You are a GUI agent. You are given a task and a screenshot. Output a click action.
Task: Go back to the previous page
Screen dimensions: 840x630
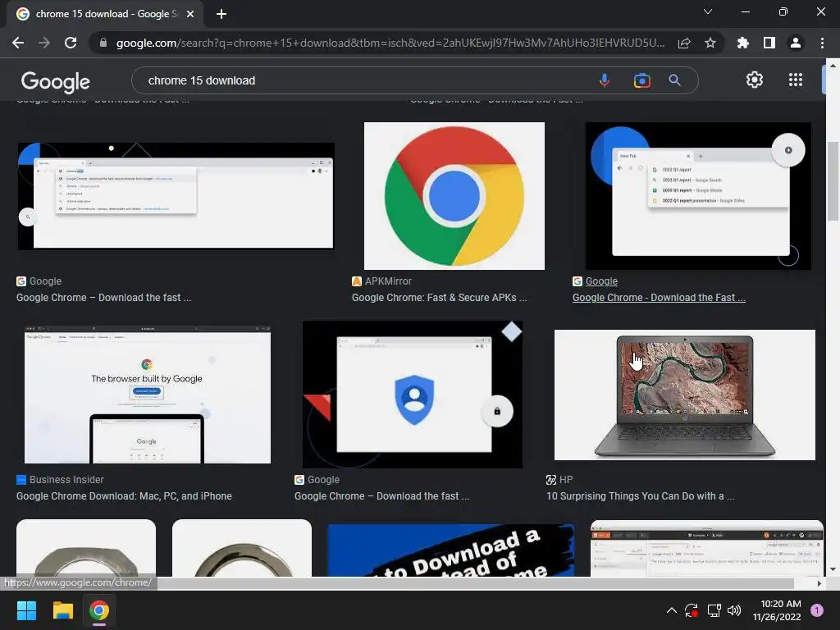18,43
